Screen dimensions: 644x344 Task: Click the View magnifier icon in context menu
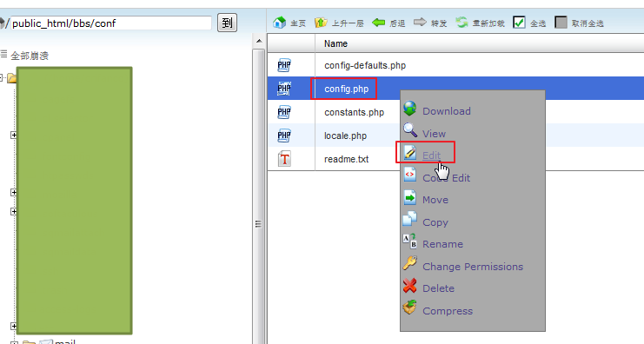point(410,130)
